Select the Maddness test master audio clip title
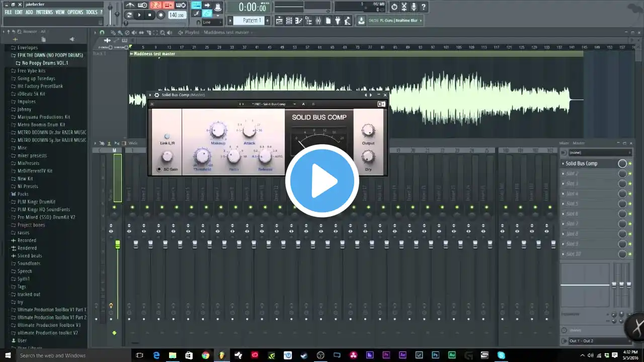Viewport: 644px width, 362px height. point(154,54)
